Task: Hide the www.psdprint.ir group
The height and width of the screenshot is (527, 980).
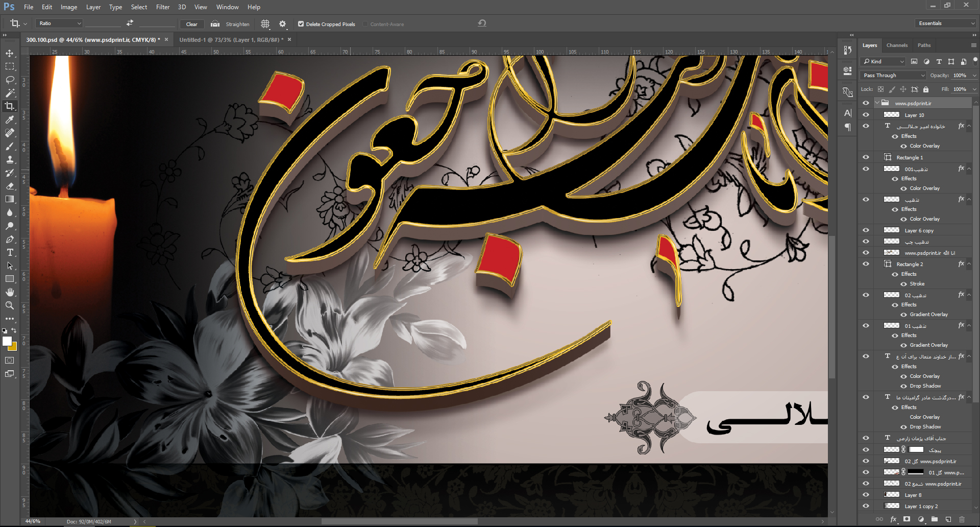Action: coord(866,103)
